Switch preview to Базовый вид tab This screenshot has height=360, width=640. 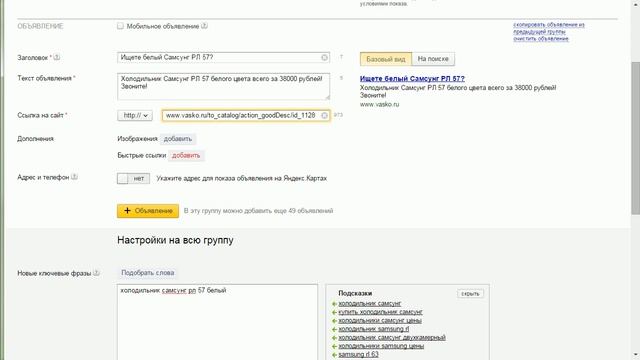pyautogui.click(x=386, y=59)
